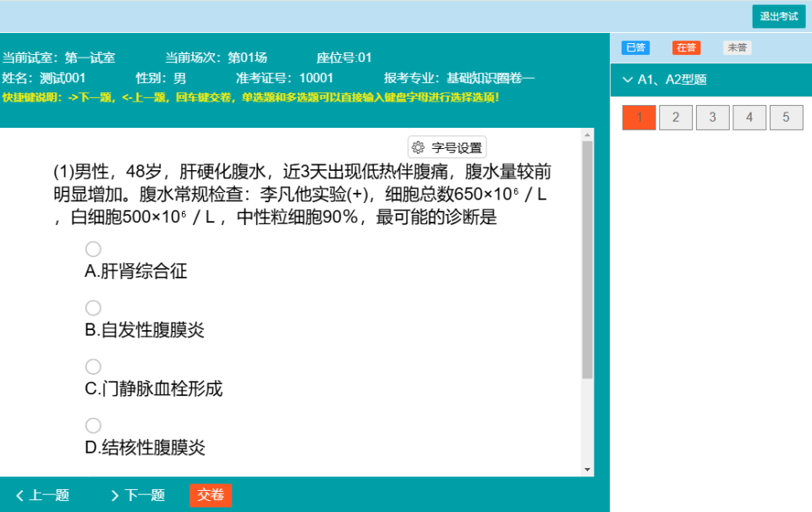The image size is (812, 512).
Task: Jump to question 2
Action: (675, 117)
